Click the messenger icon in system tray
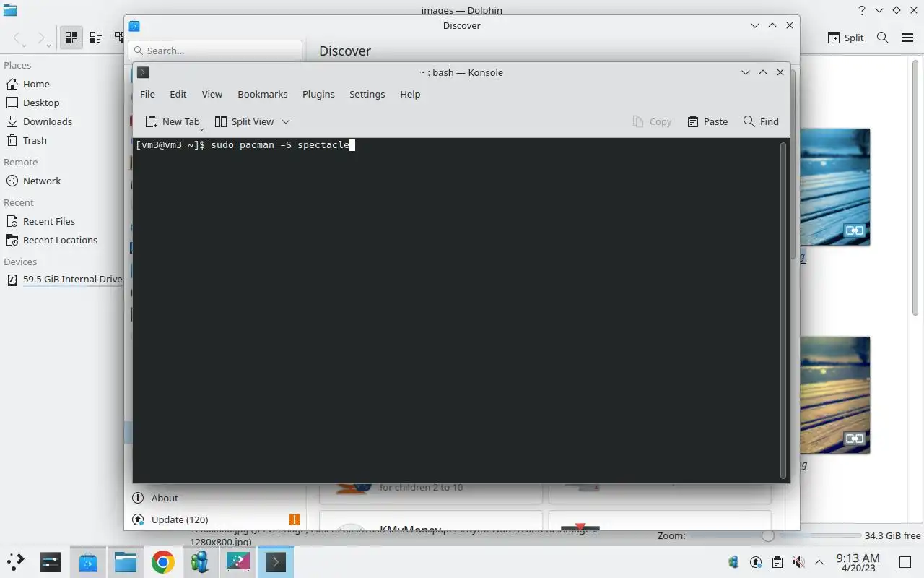 coord(734,562)
